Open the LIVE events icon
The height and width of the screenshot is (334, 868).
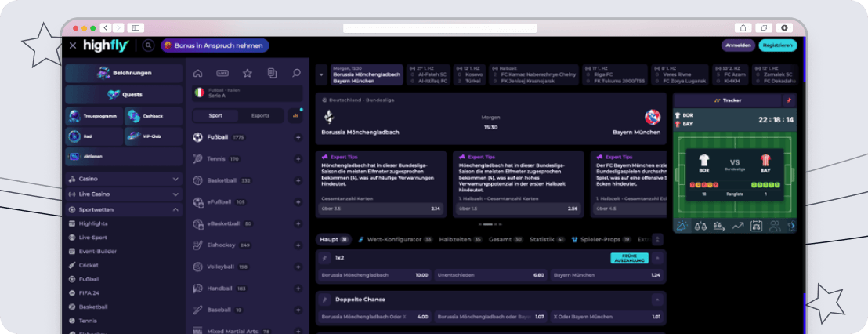pyautogui.click(x=222, y=73)
